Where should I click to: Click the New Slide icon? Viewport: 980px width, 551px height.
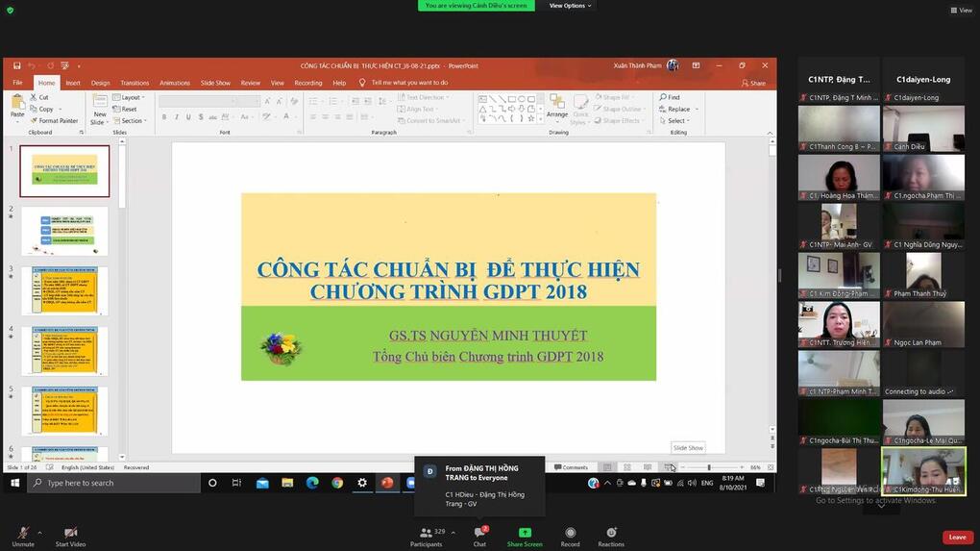coord(99,101)
